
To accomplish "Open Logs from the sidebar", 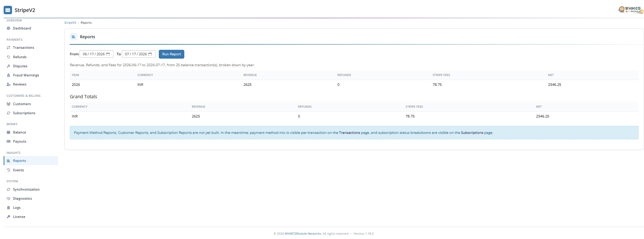I will (31, 208).
